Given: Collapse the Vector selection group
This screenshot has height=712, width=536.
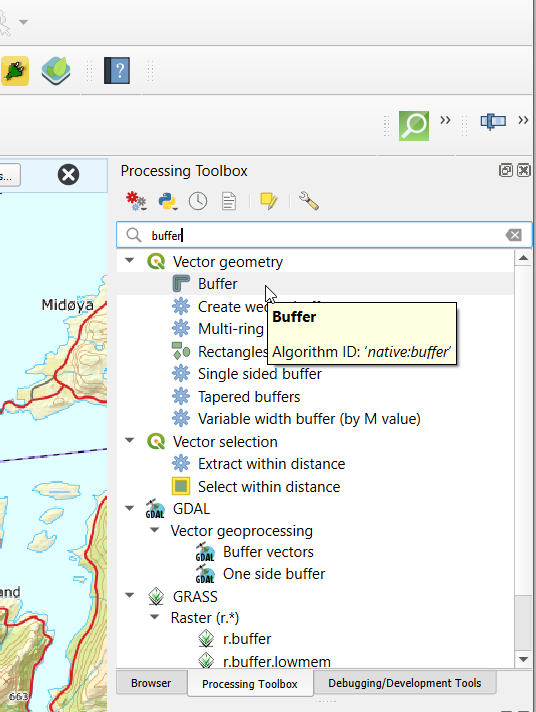Looking at the screenshot, I should coord(129,440).
